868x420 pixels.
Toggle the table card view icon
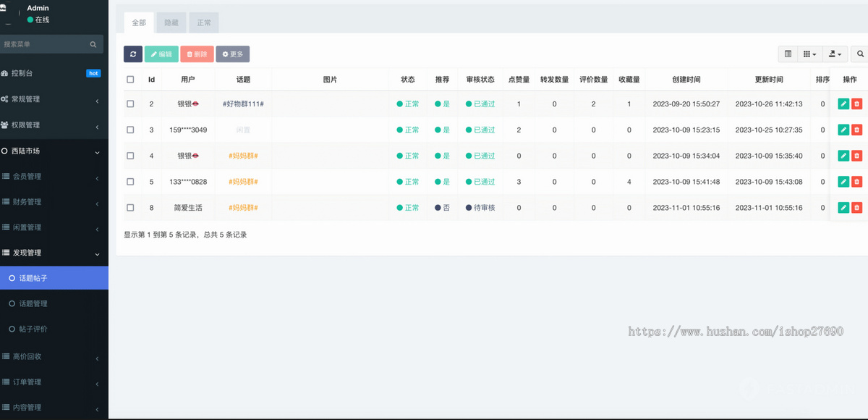pos(788,54)
